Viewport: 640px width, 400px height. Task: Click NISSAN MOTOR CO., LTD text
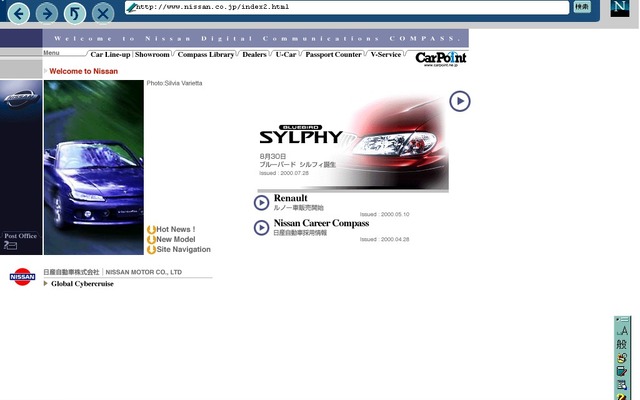click(x=144, y=272)
